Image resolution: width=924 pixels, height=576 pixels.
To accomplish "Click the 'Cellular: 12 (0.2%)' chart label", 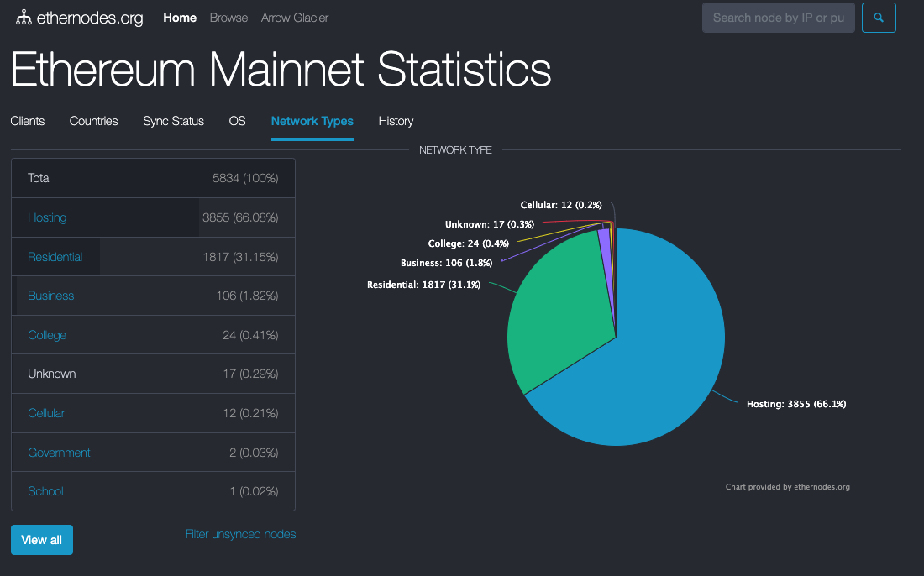I will [561, 205].
